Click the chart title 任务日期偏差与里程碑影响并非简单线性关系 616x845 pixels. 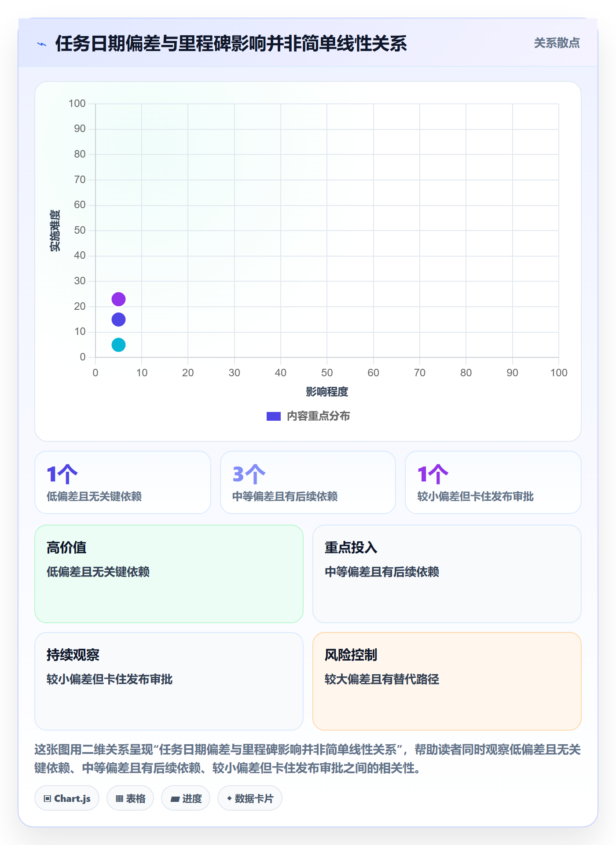pos(231,44)
